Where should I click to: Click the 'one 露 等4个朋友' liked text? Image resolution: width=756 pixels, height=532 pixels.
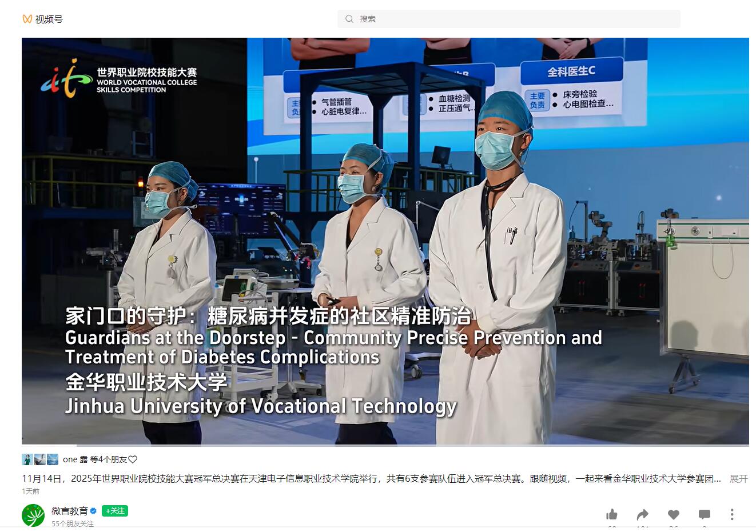pyautogui.click(x=95, y=459)
